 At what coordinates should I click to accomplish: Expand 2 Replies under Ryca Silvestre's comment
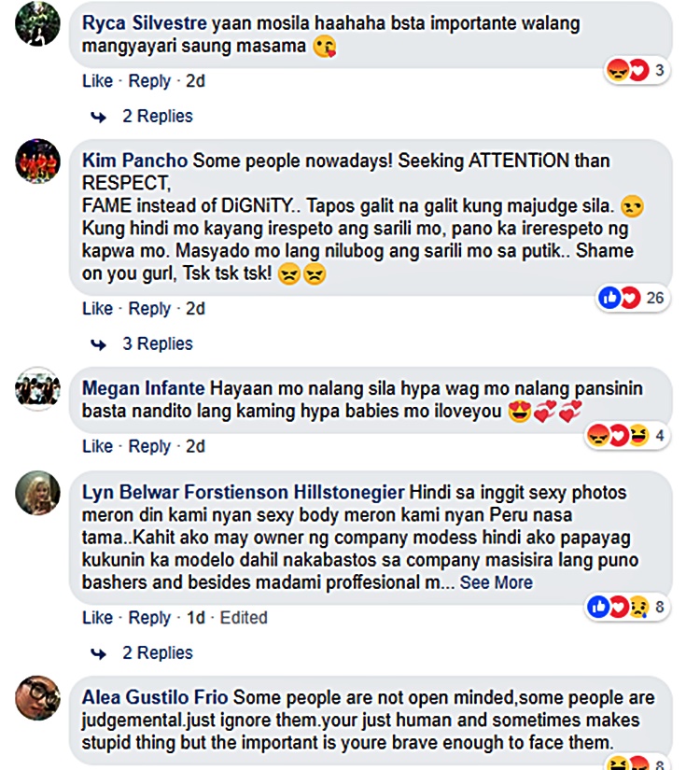(157, 117)
